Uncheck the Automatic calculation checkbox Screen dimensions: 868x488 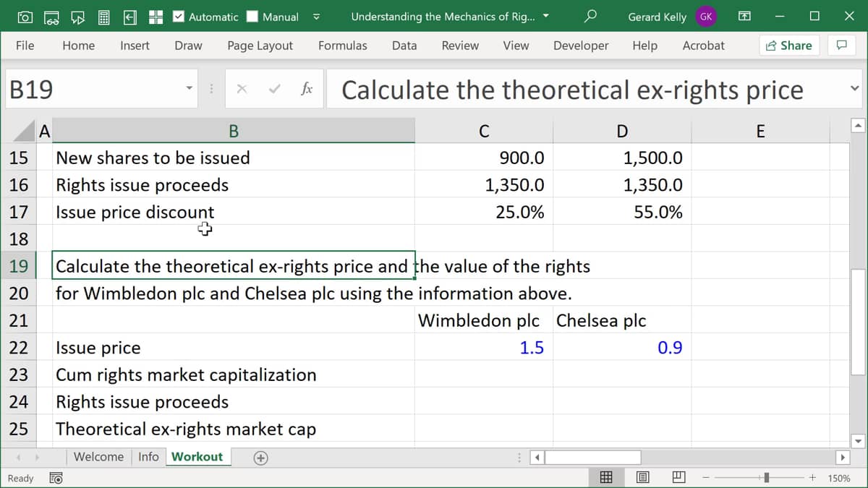(x=179, y=17)
